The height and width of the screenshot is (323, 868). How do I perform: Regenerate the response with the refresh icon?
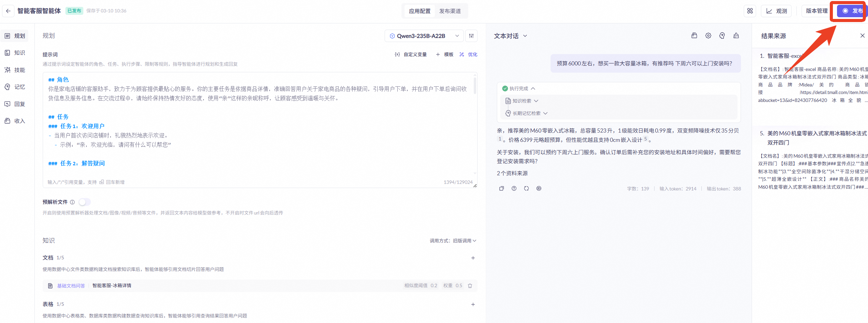click(526, 188)
